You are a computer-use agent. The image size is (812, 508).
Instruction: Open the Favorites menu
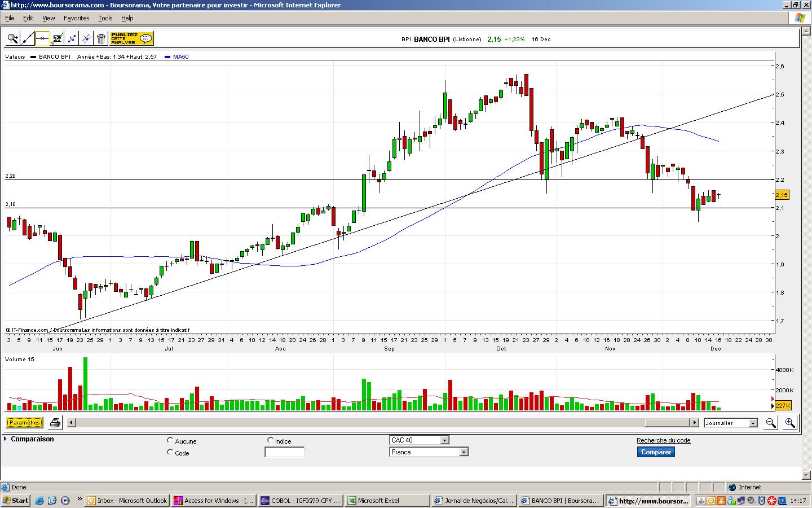[x=76, y=18]
